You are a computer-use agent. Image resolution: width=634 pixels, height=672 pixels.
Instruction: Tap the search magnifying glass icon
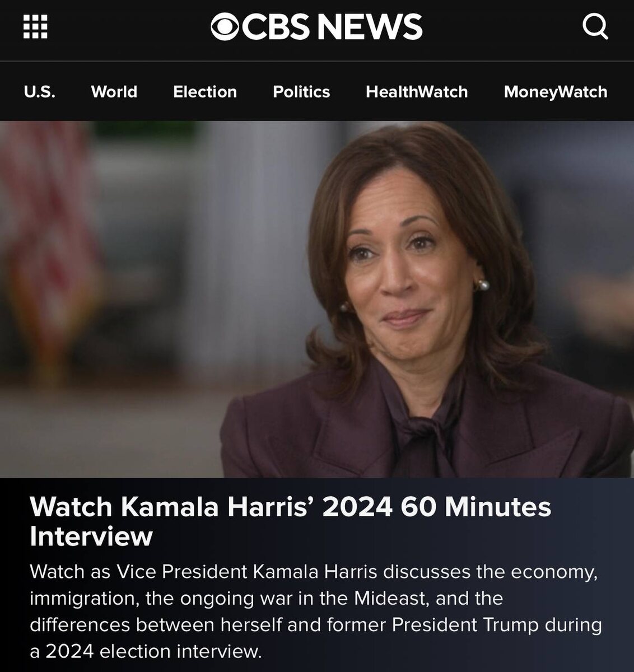595,26
